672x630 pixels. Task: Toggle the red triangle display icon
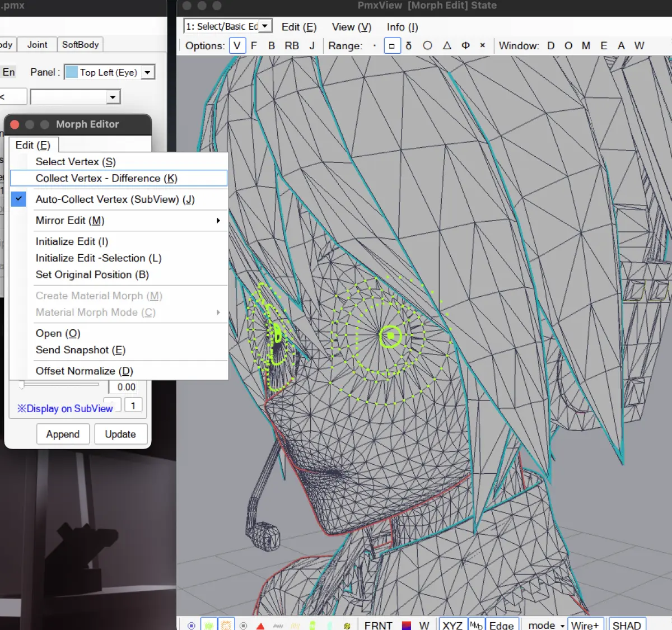click(x=260, y=626)
